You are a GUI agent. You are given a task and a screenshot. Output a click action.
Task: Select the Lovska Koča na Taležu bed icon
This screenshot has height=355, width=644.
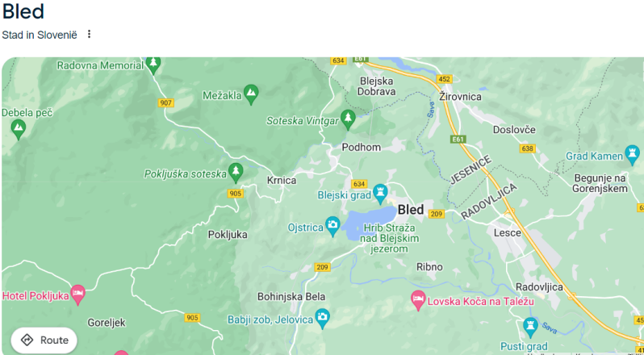[x=418, y=301]
